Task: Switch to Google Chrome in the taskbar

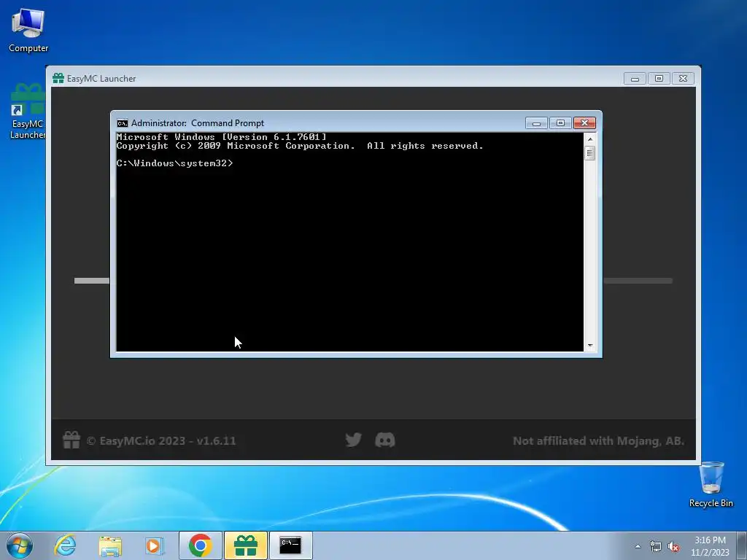Action: tap(200, 545)
